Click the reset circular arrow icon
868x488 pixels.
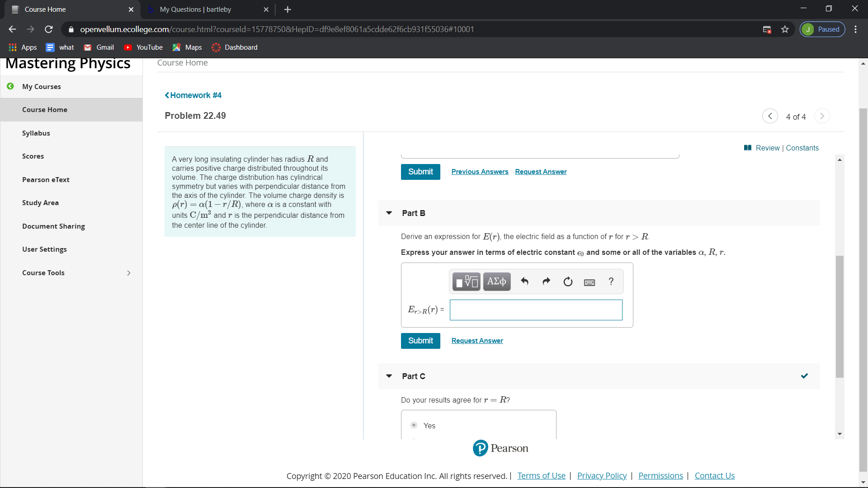(x=568, y=282)
